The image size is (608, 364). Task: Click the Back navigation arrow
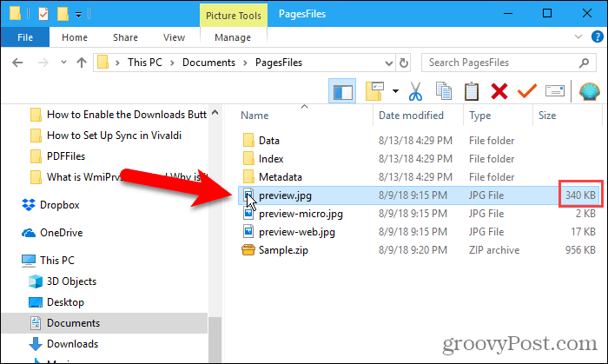(17, 63)
